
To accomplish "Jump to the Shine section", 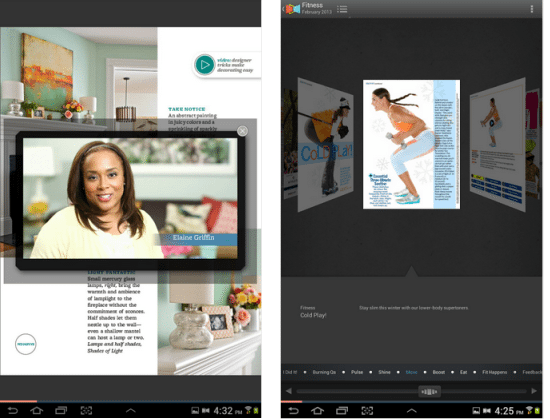I will pyautogui.click(x=384, y=372).
